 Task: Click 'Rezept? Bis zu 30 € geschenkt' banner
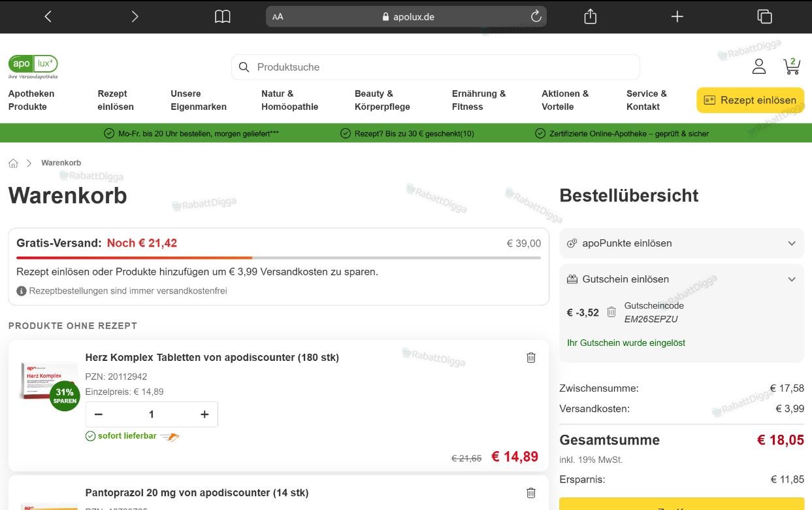(414, 133)
